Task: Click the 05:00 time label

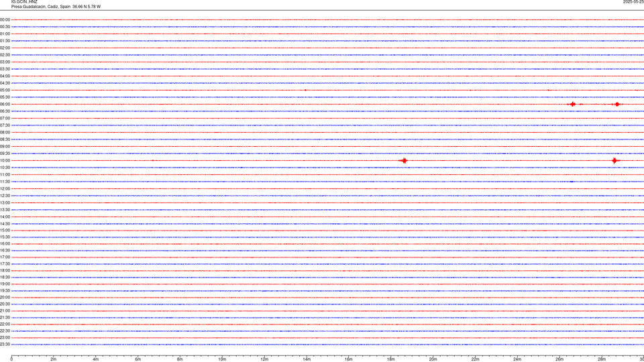Action: click(5, 90)
